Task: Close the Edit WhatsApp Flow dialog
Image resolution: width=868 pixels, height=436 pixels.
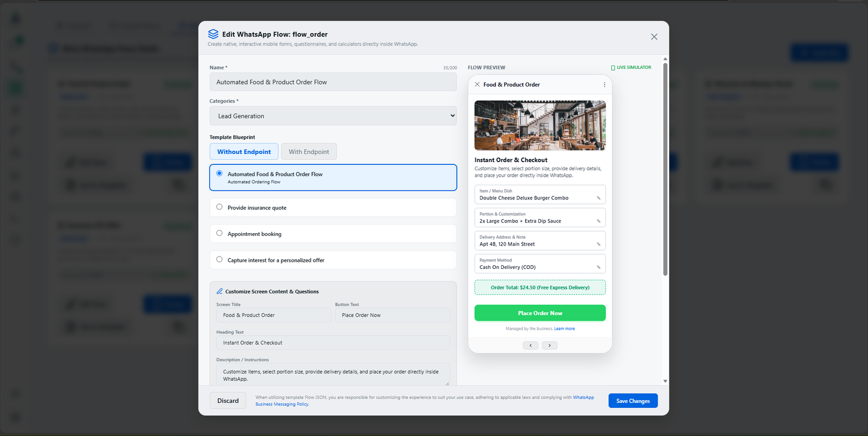Action: (x=654, y=37)
